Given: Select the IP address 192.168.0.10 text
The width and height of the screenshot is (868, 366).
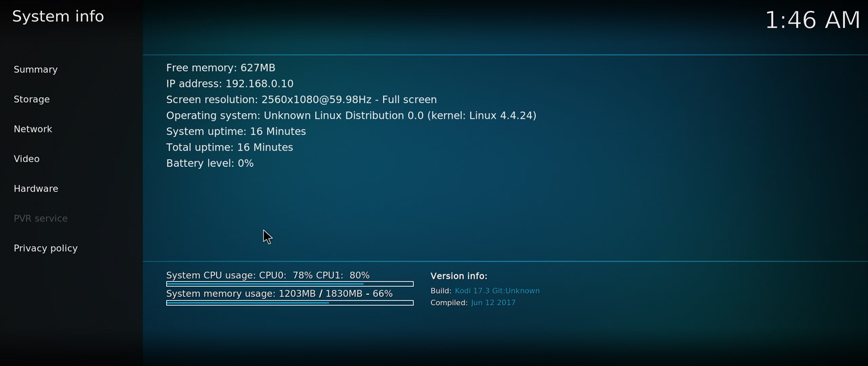Looking at the screenshot, I should click(230, 83).
